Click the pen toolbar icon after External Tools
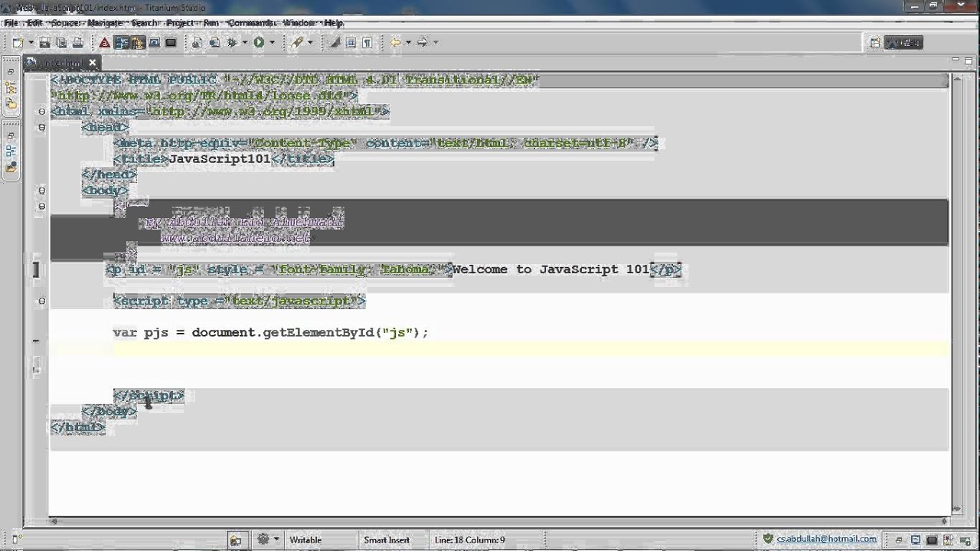The image size is (980, 551). coord(335,43)
